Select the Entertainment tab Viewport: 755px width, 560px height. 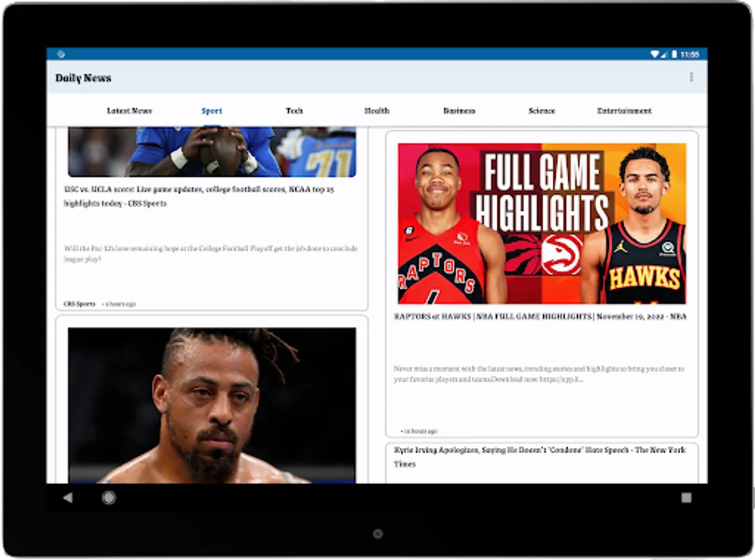click(x=624, y=111)
